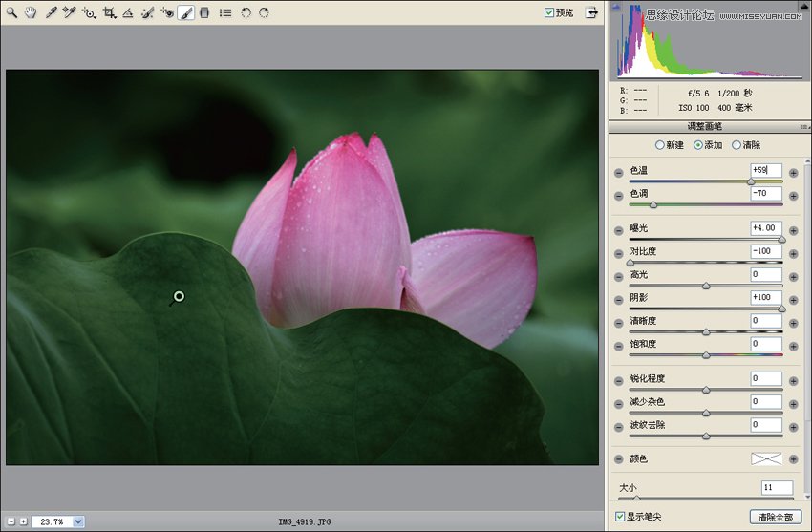Select the Hand tool
The image size is (812, 532).
(31, 12)
